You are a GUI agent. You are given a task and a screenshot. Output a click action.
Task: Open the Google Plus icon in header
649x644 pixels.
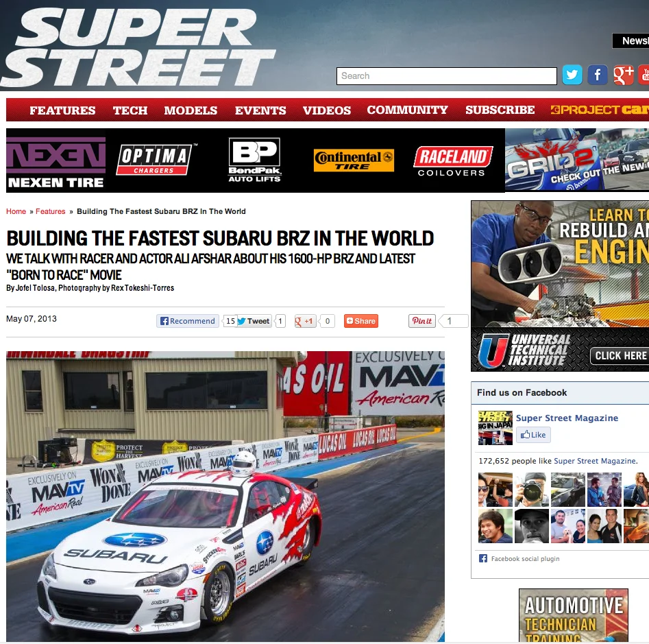pyautogui.click(x=624, y=75)
